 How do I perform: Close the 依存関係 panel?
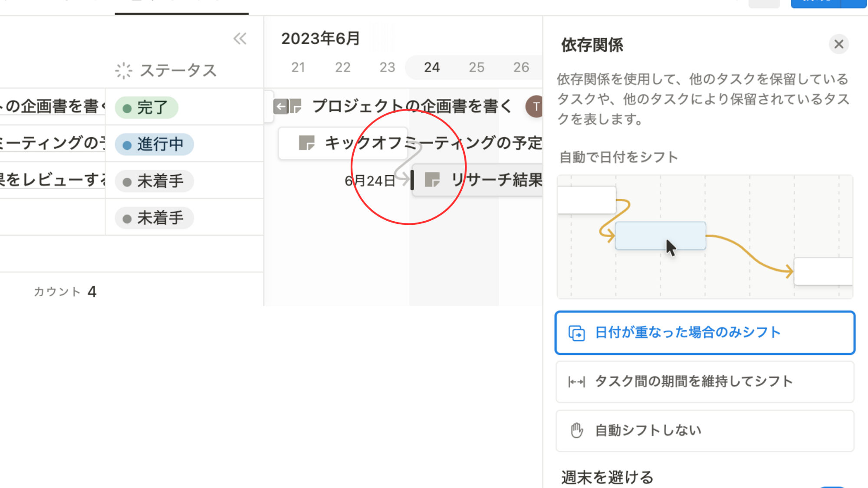pos(838,44)
